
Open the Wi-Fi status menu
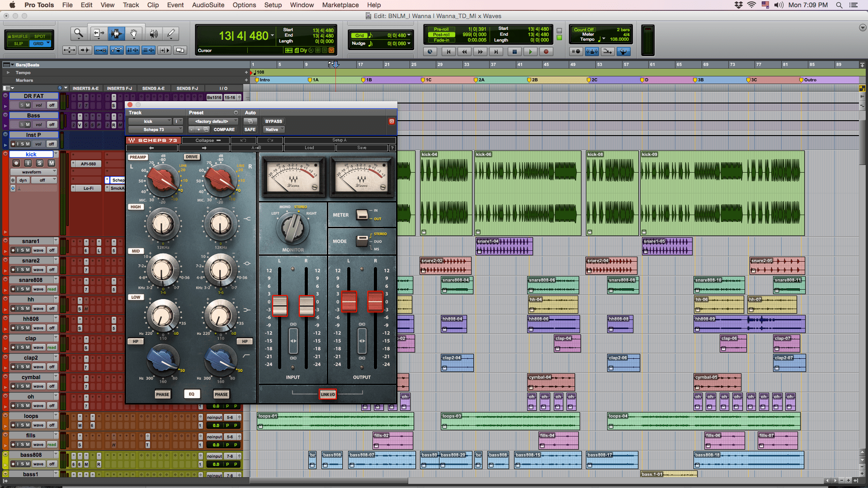(751, 5)
